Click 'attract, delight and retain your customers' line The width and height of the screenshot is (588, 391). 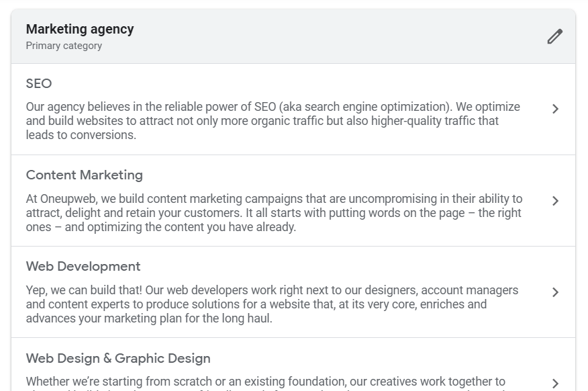[273, 213]
